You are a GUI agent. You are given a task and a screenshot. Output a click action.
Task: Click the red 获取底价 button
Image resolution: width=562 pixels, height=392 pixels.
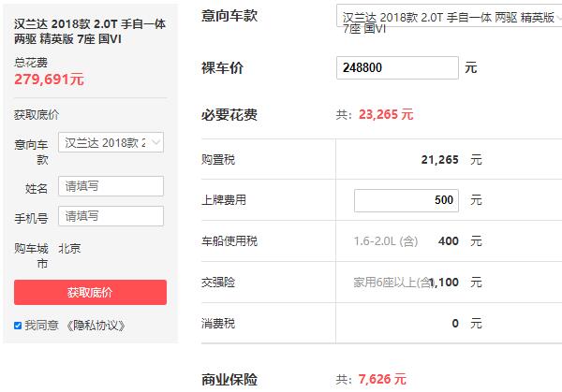coord(90,293)
